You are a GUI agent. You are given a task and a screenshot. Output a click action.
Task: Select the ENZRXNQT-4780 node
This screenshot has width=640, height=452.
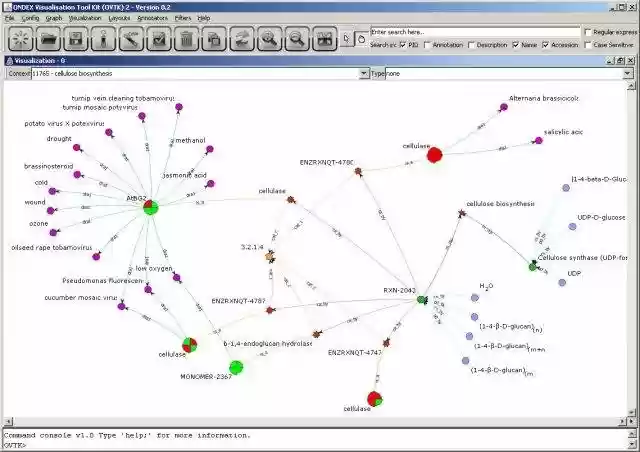[358, 171]
